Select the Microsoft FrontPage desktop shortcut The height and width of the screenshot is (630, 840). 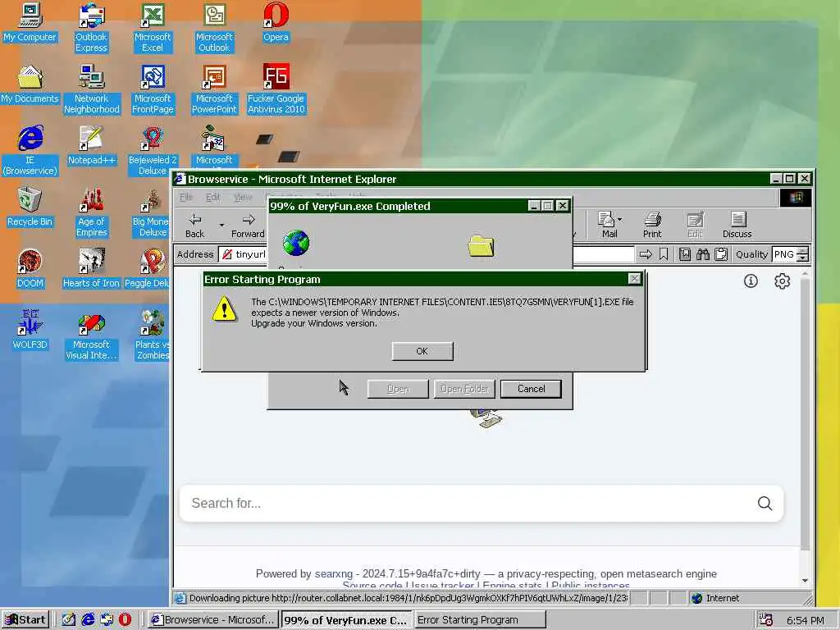tap(153, 89)
